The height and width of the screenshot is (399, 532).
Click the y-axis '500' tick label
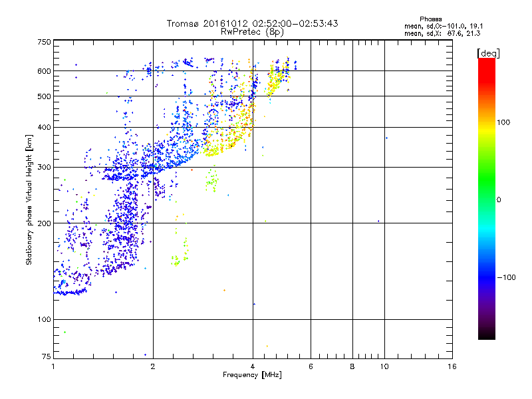[x=45, y=96]
